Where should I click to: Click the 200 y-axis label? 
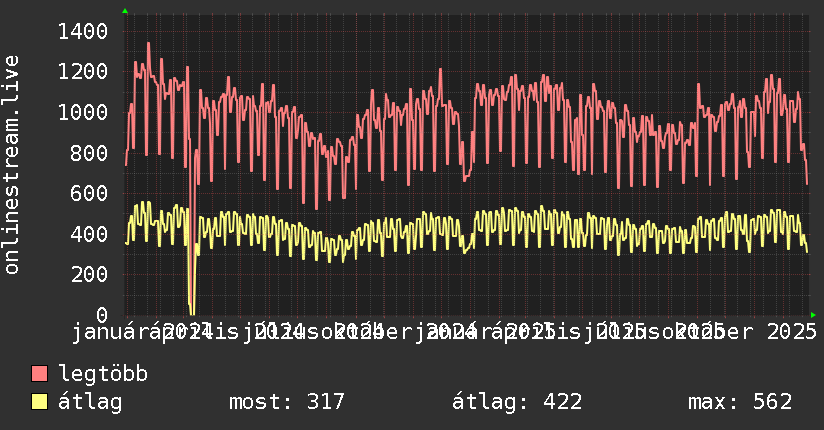tap(89, 274)
